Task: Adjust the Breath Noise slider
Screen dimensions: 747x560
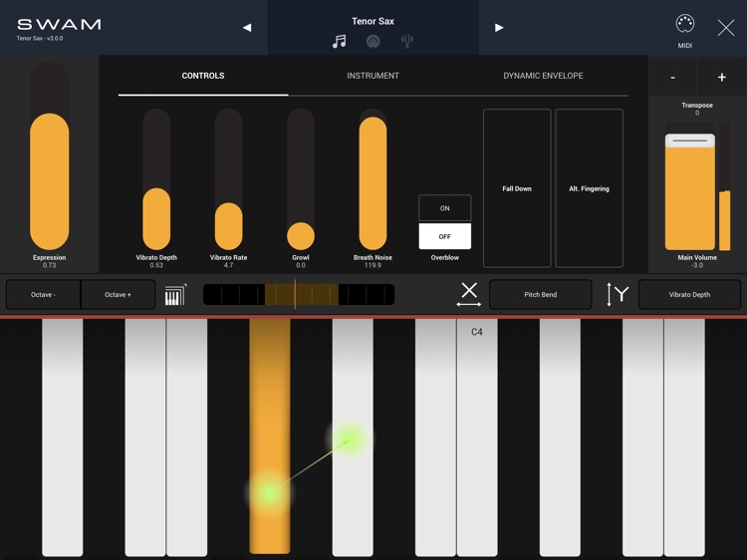Action: point(373,179)
